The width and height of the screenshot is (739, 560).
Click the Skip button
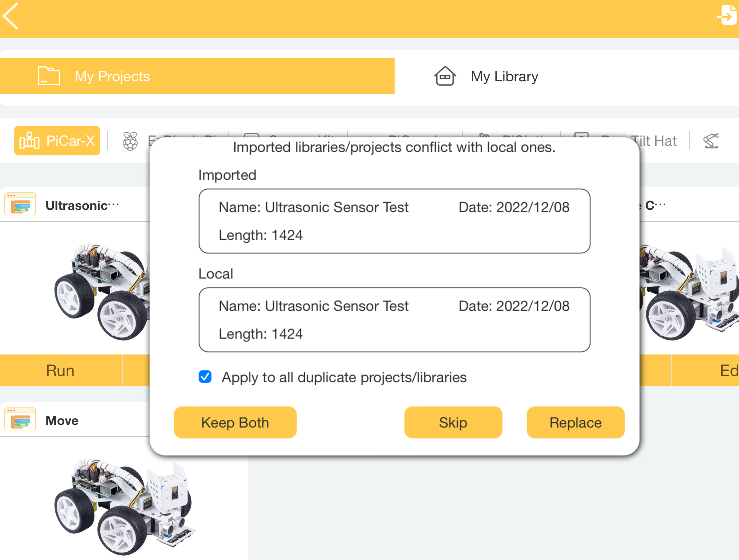[x=453, y=423]
